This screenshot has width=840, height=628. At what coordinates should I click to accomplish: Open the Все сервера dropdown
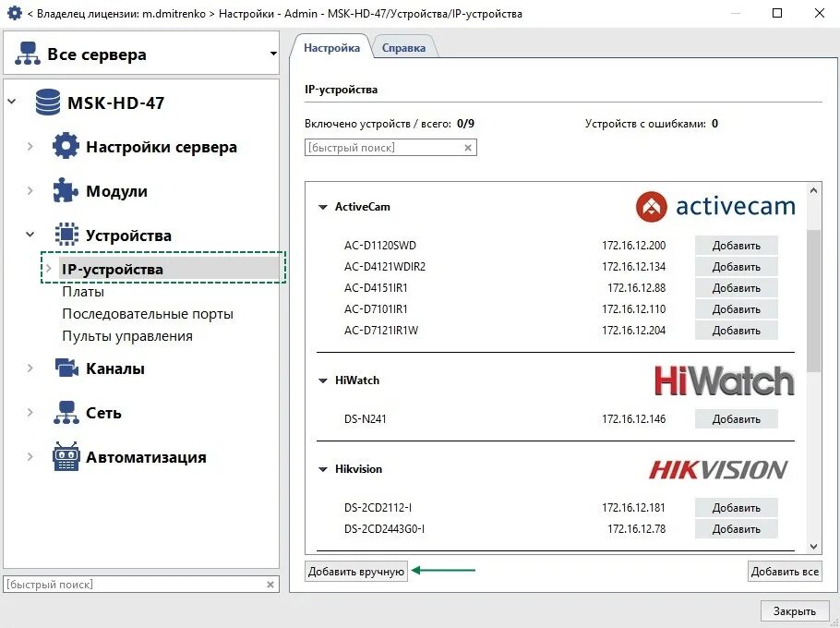(x=273, y=54)
